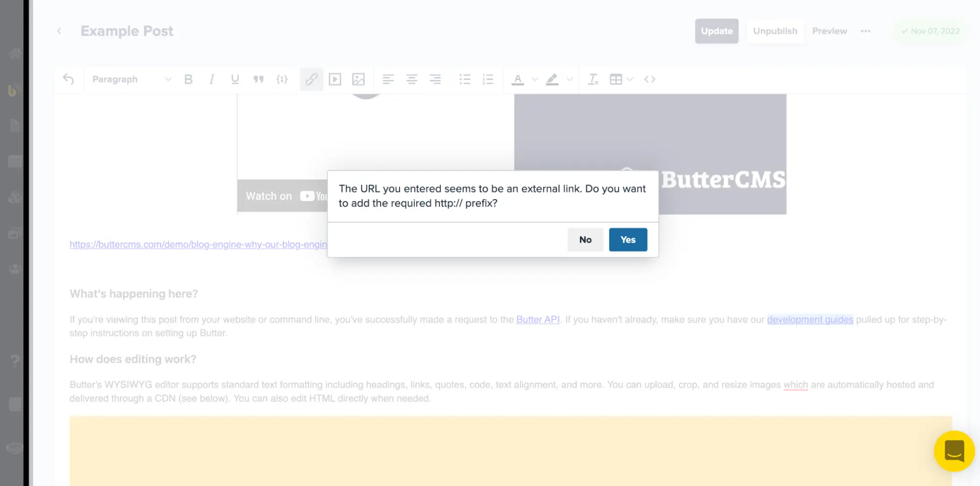980x486 pixels.
Task: Click the 'What's happening here?' heading
Action: tap(134, 294)
